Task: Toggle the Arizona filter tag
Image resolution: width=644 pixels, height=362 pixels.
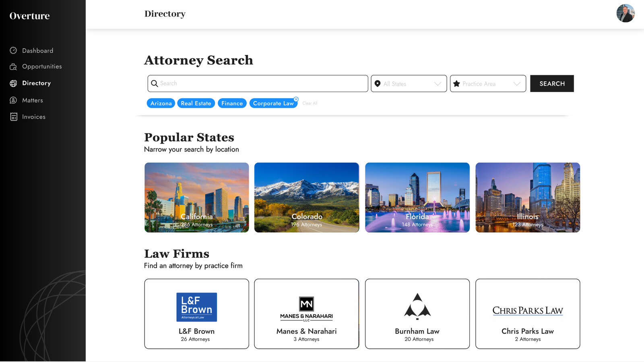Action: pos(161,103)
